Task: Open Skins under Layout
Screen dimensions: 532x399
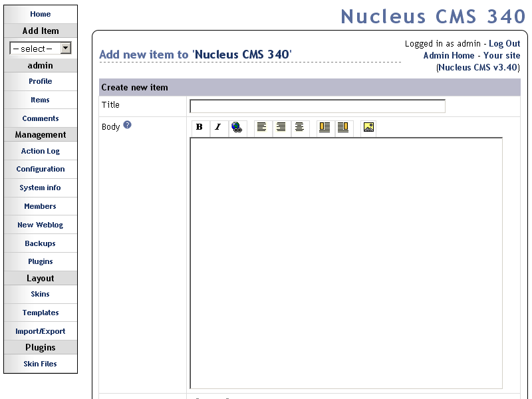Action: tap(41, 294)
